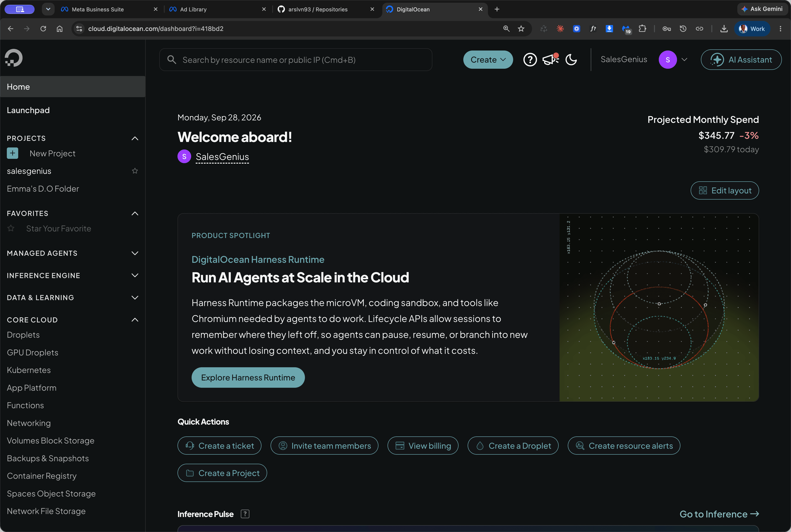
Task: Click the Harness Runtime orbit illustration
Action: point(659,307)
